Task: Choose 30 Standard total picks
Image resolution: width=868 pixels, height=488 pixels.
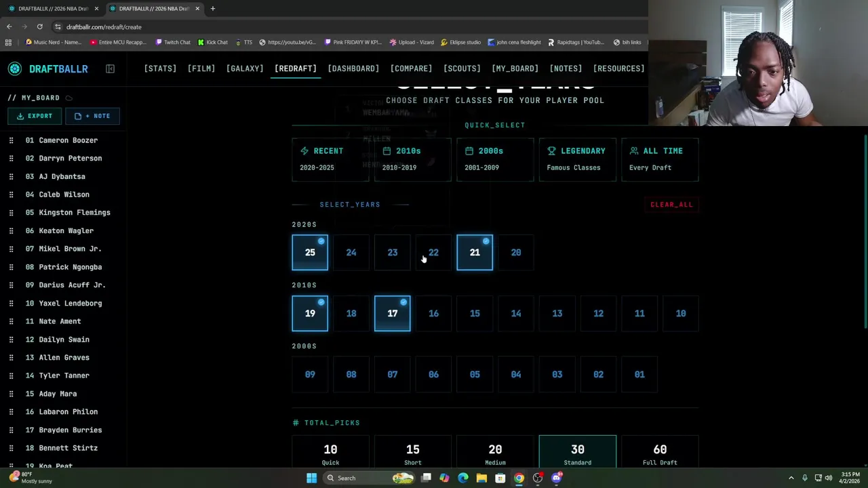Action: pos(578,452)
